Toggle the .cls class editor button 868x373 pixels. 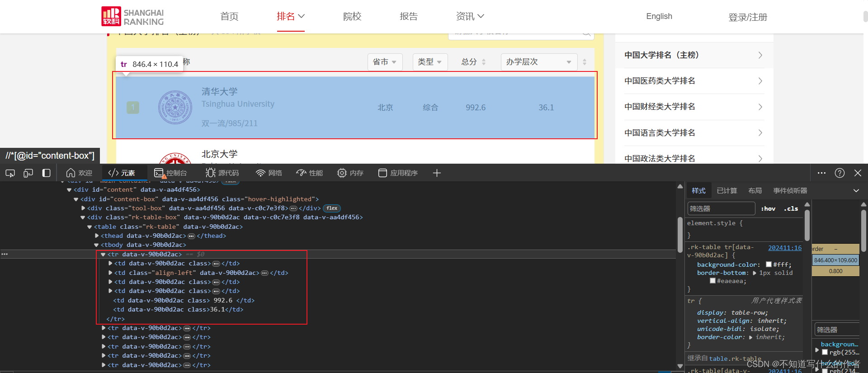point(791,208)
